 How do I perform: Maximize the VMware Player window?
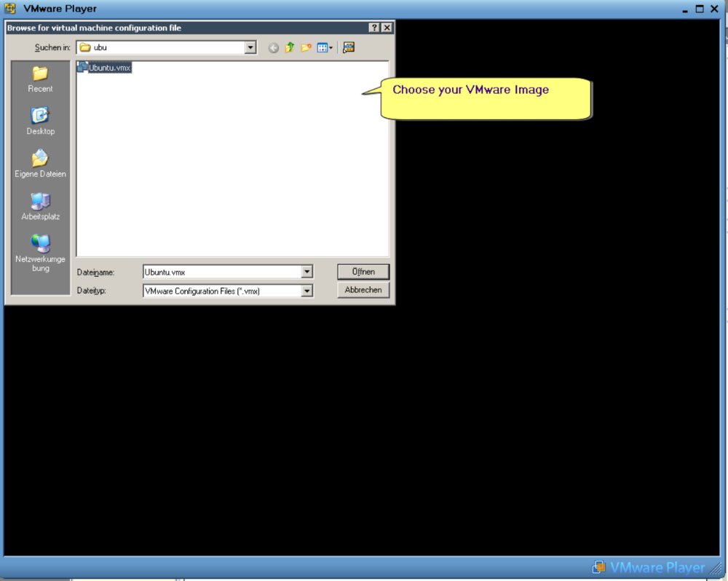[x=700, y=9]
